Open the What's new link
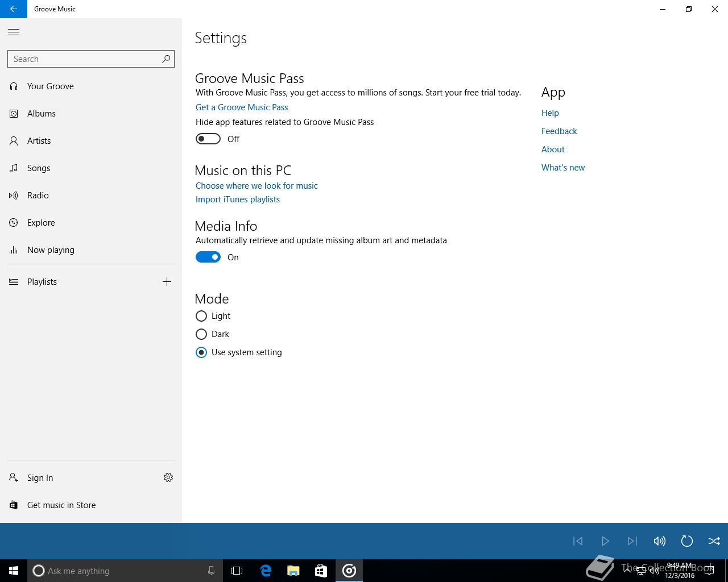 point(563,168)
